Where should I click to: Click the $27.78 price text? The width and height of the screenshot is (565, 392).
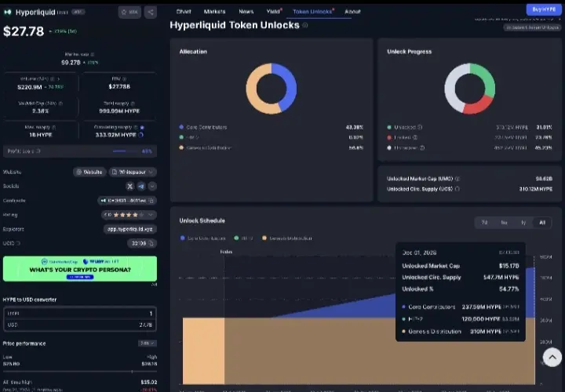24,31
